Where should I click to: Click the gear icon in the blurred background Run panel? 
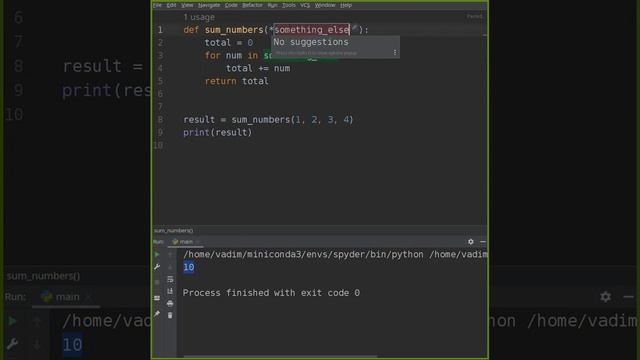606,297
